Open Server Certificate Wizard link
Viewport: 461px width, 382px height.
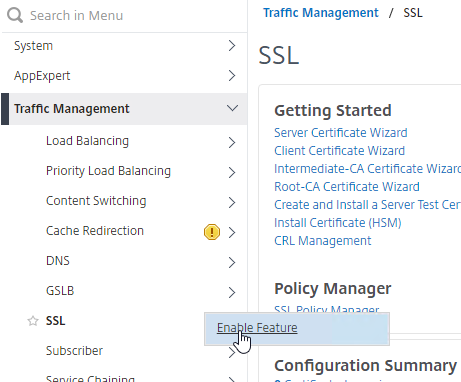click(x=341, y=133)
